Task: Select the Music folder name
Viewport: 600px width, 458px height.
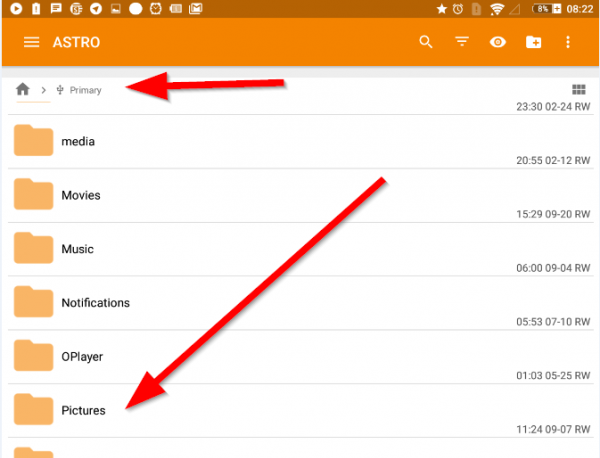Action: [x=78, y=249]
